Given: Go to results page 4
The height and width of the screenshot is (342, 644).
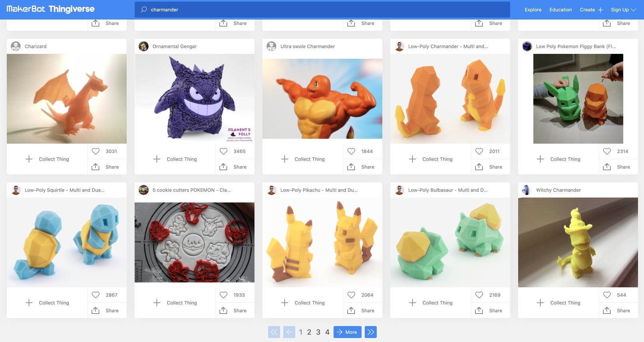Looking at the screenshot, I should click(x=327, y=332).
